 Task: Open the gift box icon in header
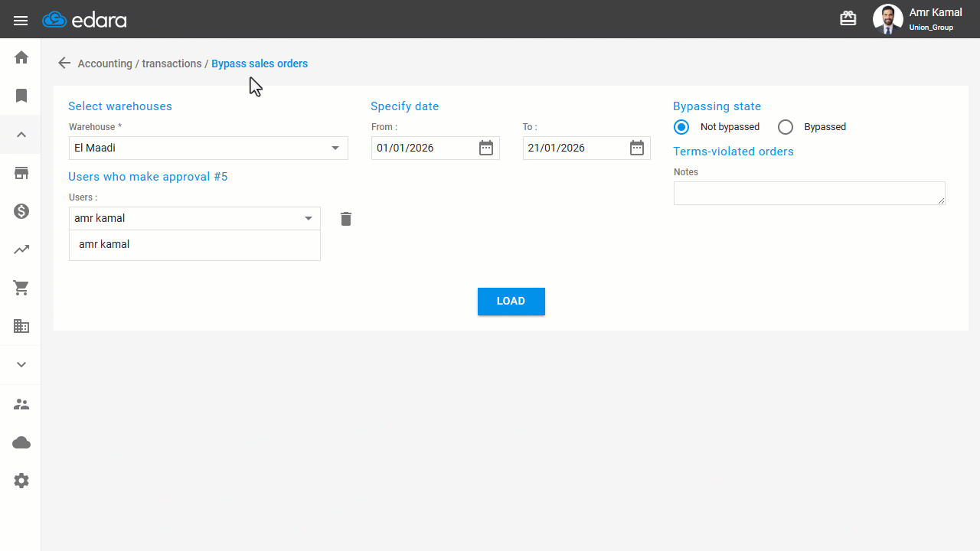848,18
